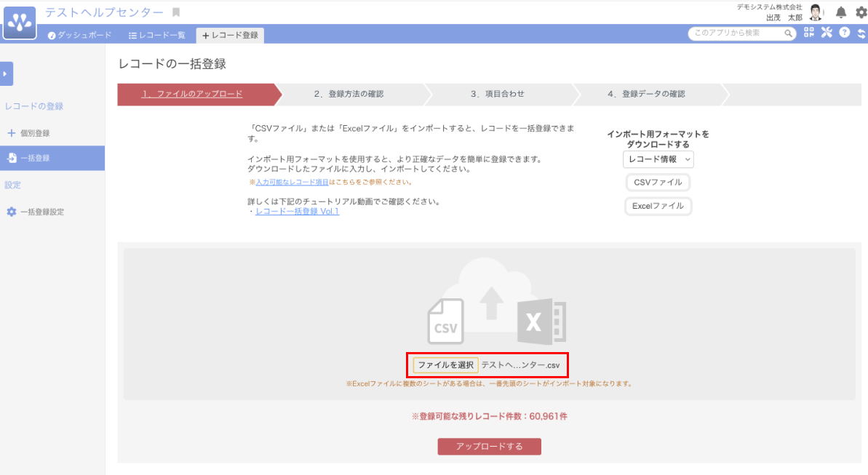This screenshot has height=475, width=868.
Task: Go to step 2 登録方法の確認
Action: 349,94
